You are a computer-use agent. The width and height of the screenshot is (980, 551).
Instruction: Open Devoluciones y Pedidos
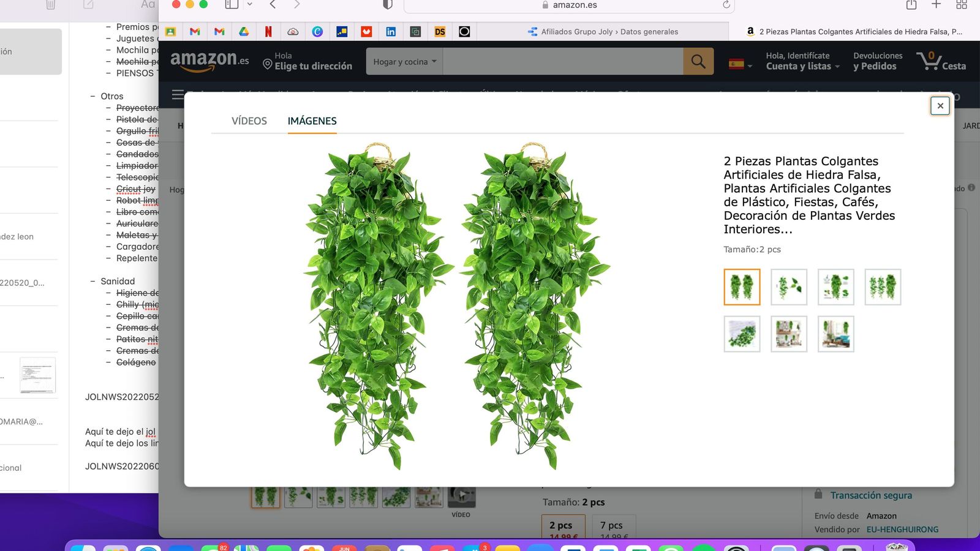877,61
